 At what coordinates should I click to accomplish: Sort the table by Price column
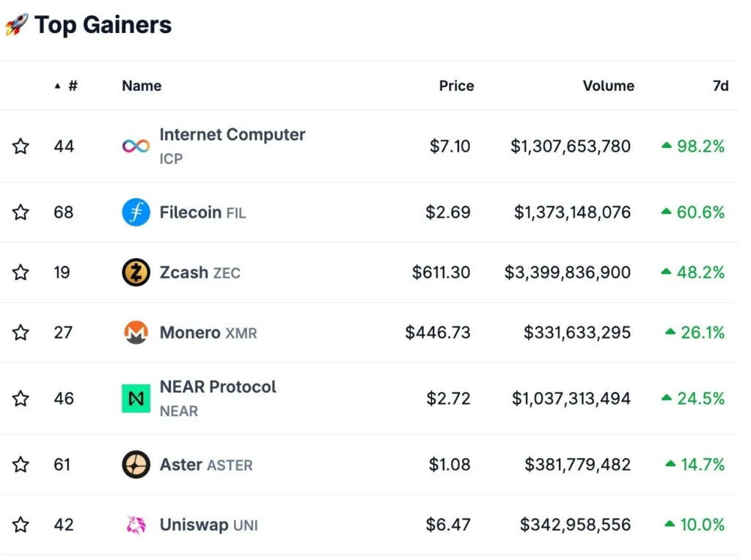(456, 86)
